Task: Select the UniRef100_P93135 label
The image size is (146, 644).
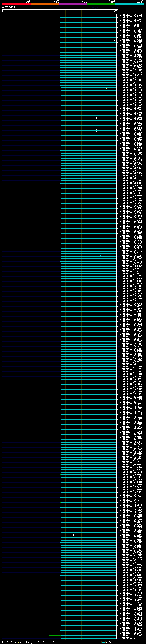Action: [131, 52]
